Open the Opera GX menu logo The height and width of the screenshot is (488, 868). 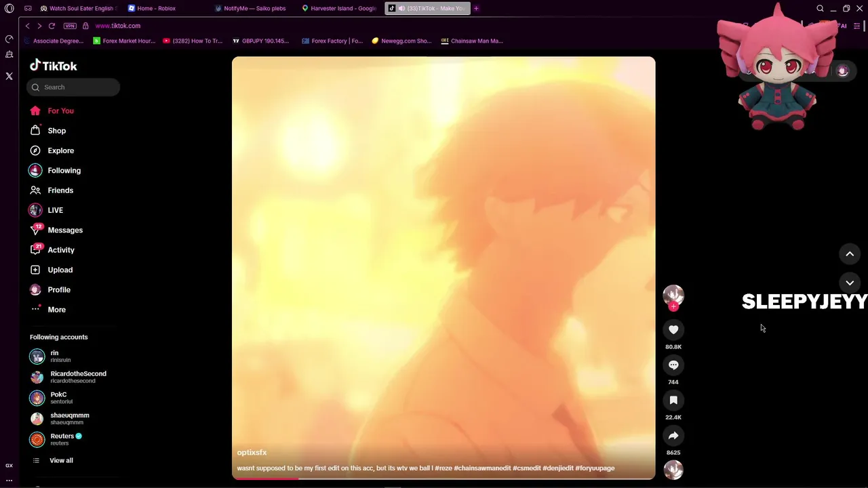[9, 8]
